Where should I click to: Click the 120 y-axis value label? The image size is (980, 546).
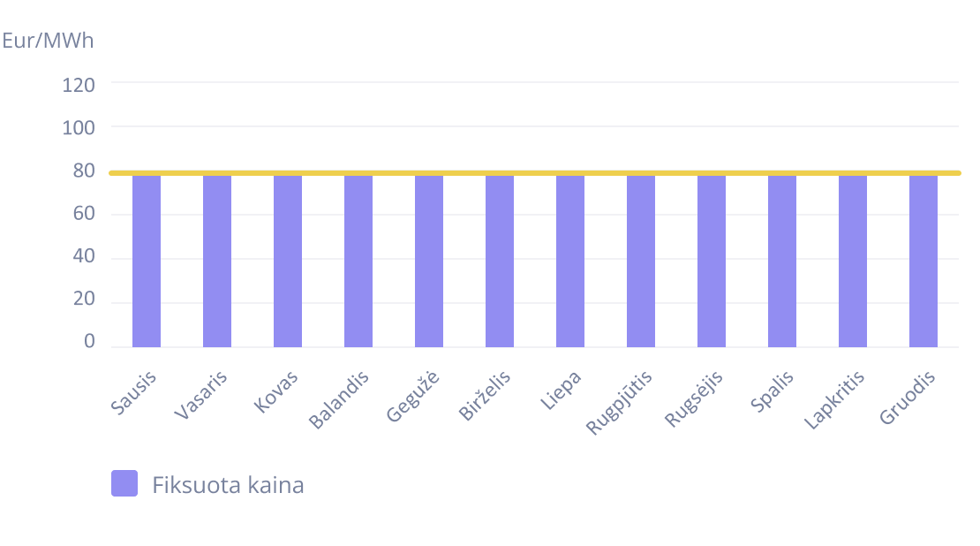point(79,85)
